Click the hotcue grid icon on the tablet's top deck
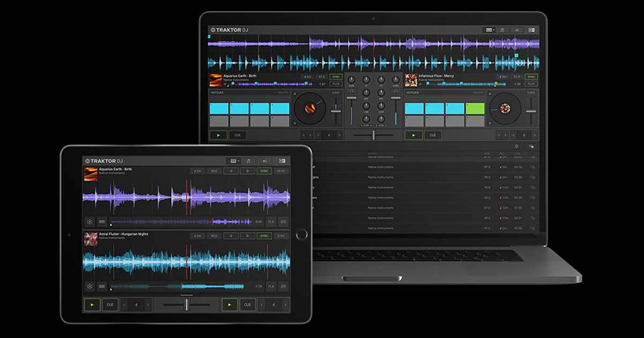Screen dimensions: 644x338 coord(102,222)
